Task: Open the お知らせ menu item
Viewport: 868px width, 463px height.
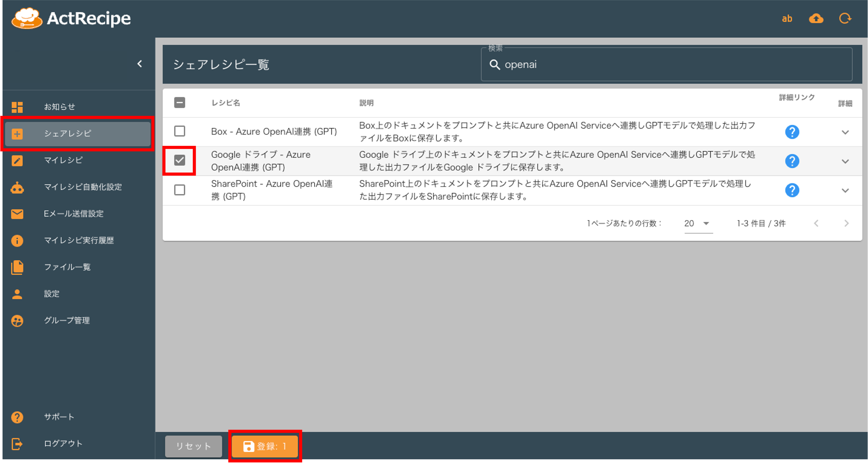Action: coord(78,107)
